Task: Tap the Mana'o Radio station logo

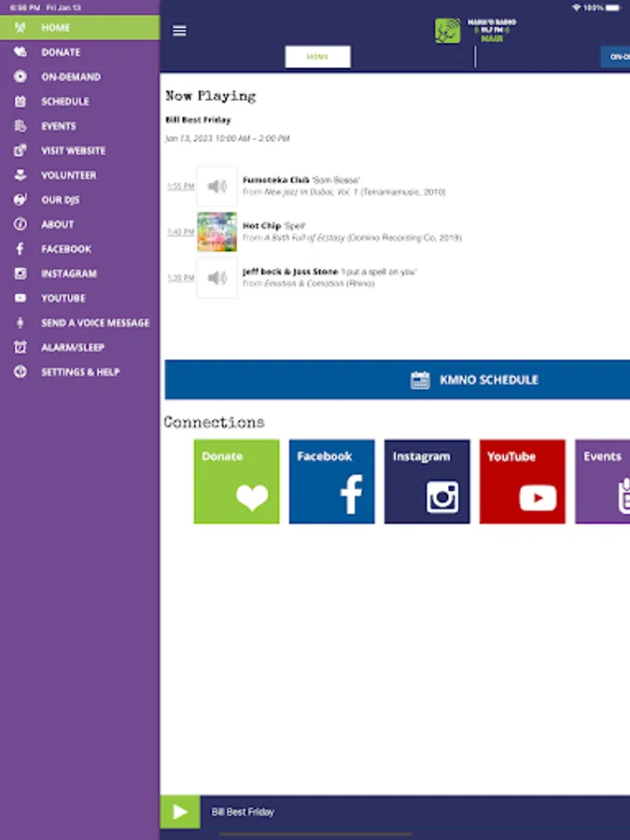Action: point(475,31)
